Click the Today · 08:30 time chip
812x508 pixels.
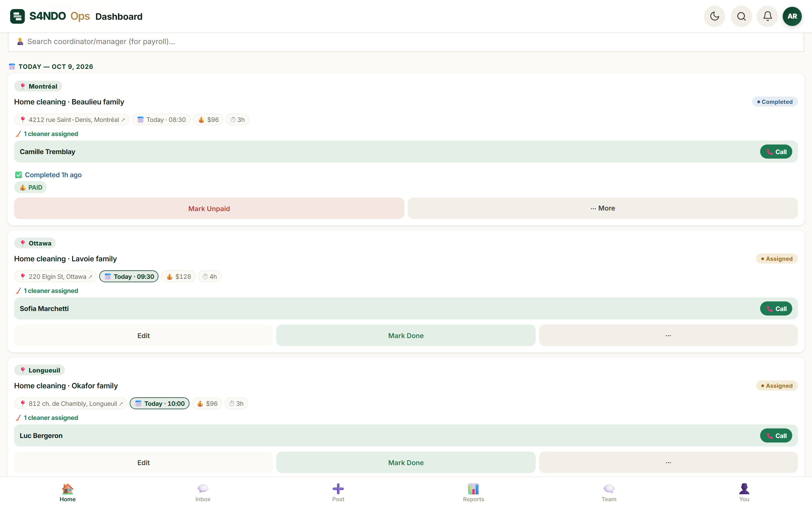[x=161, y=120]
